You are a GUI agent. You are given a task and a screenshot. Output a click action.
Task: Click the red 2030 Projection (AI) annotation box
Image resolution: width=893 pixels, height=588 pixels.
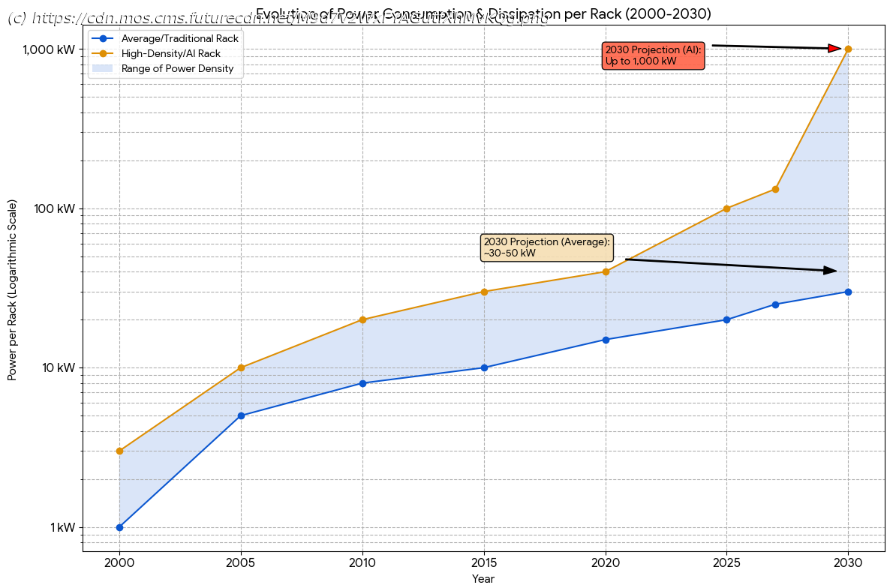click(x=653, y=55)
